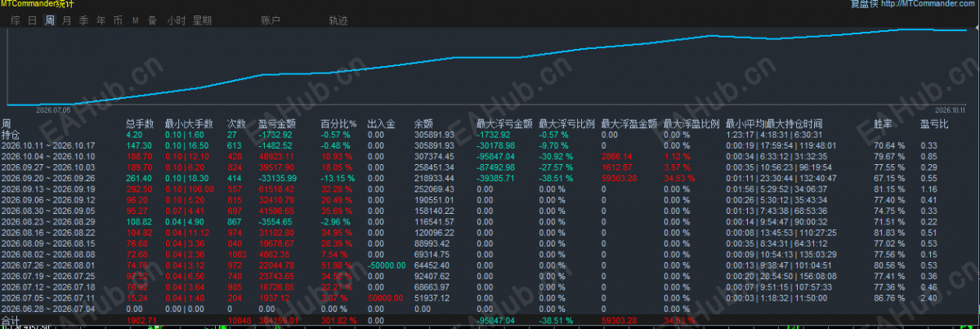Open the 星期 weekday tab
980x329 pixels.
(x=202, y=20)
